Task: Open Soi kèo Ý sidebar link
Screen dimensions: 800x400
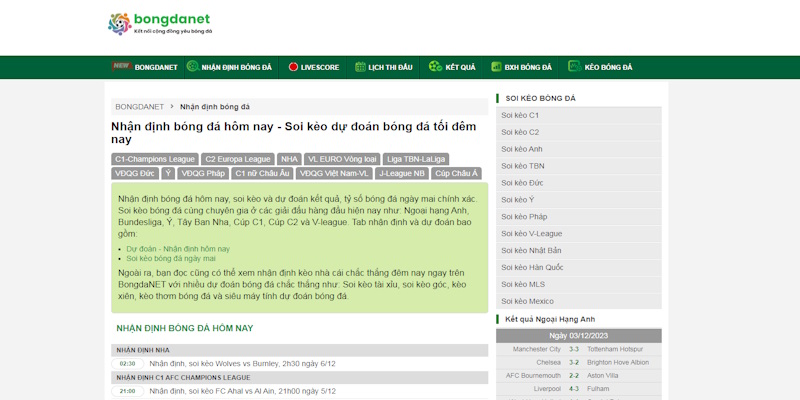Action: pyautogui.click(x=579, y=199)
